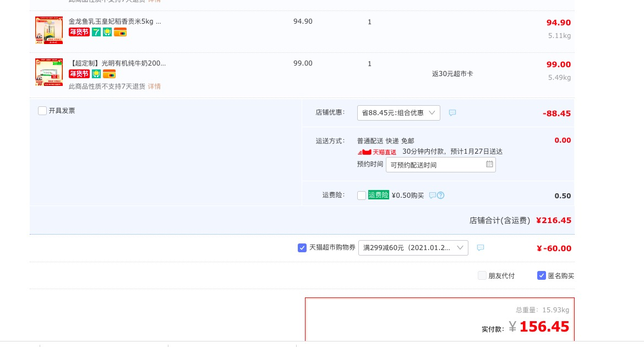644x347 pixels.
Task: Click the orange card icon on the milk item
Action: (109, 74)
